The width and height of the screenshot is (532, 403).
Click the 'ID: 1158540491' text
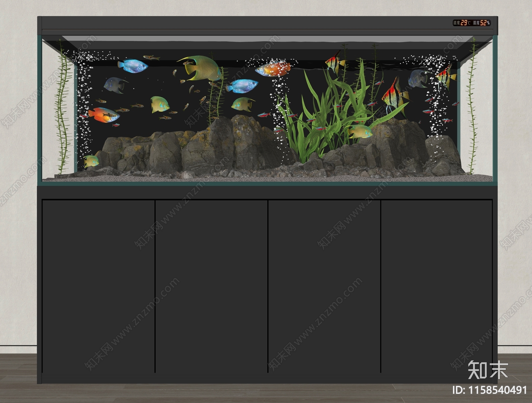tap(490, 390)
